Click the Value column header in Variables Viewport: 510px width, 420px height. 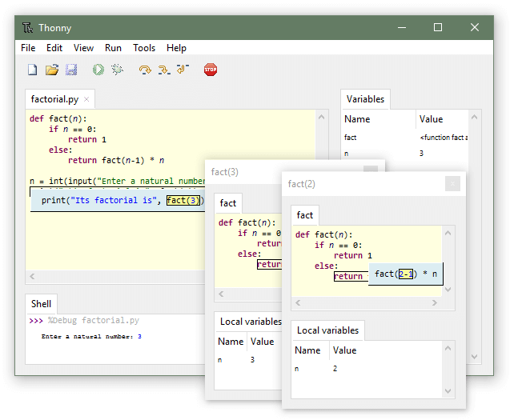coord(431,119)
